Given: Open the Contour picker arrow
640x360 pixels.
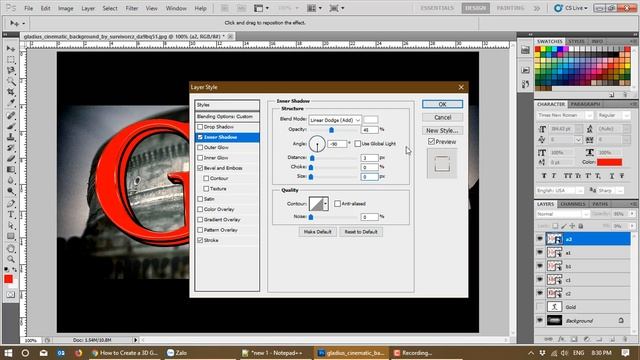Looking at the screenshot, I should 325,204.
